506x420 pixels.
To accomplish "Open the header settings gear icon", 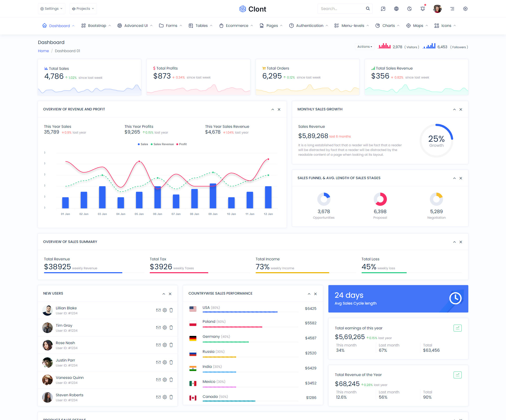I will [465, 9].
